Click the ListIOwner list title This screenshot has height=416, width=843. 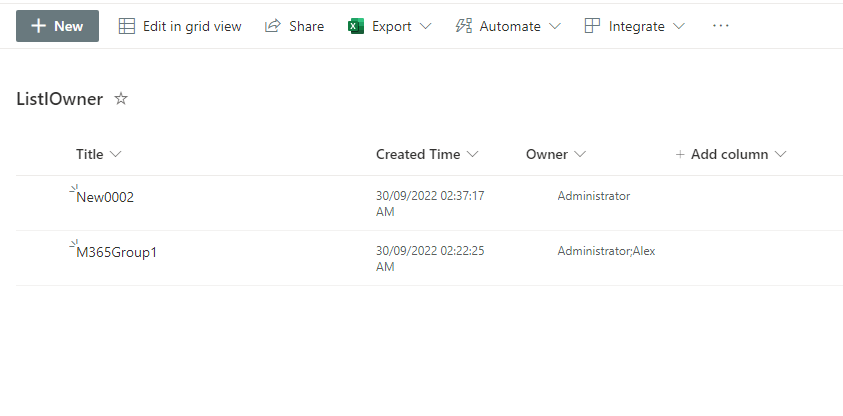[60, 99]
